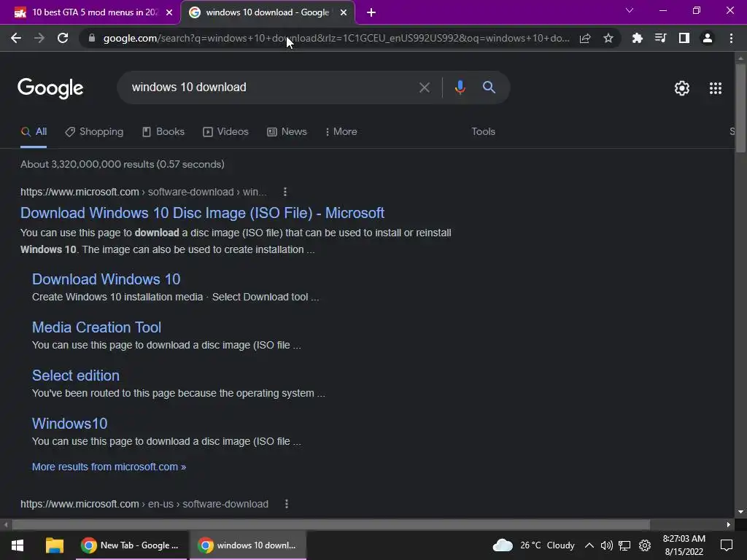747x560 pixels.
Task: Open Google quick settings gear
Action: 682,88
